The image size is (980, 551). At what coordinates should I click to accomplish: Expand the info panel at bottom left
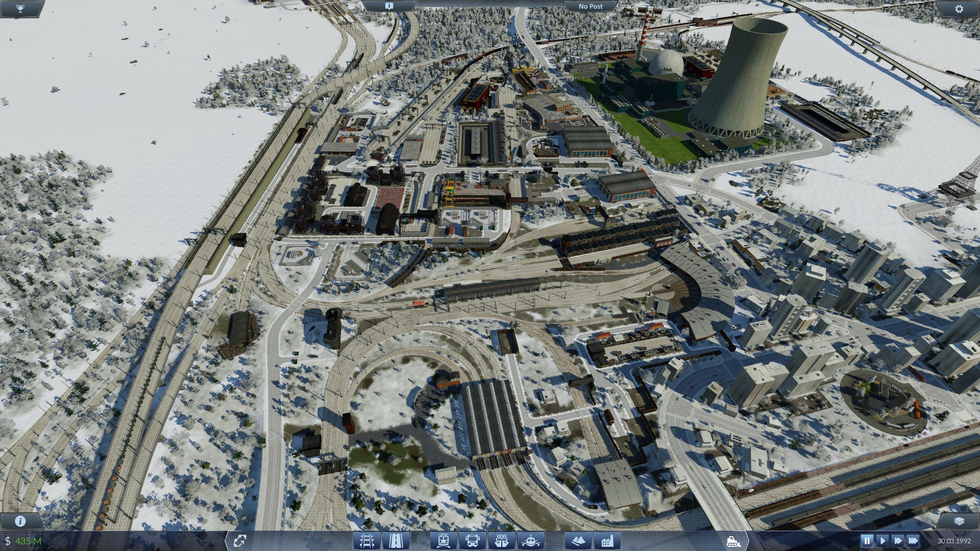pos(21,520)
